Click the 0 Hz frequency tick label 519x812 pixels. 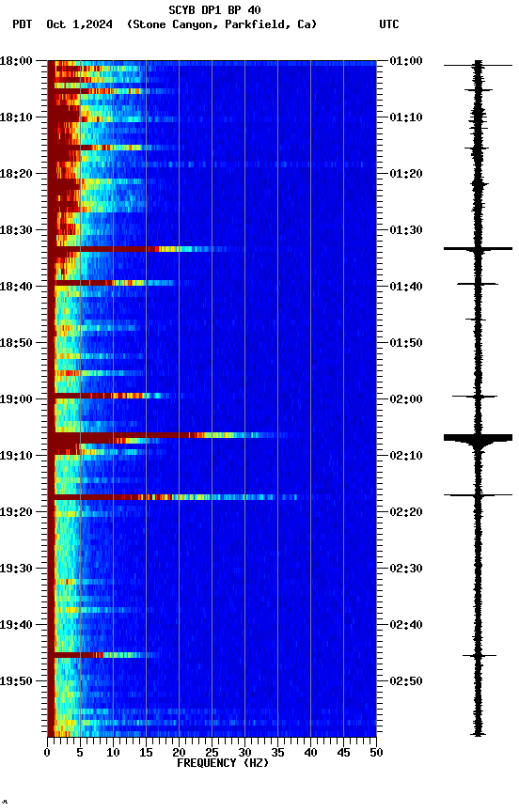[x=48, y=753]
